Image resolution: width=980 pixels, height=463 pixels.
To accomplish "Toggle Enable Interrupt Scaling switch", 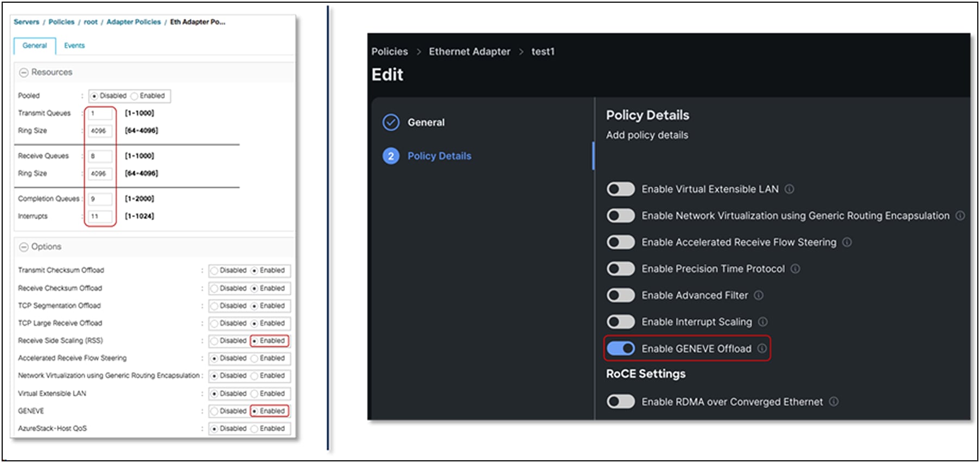I will pyautogui.click(x=621, y=322).
